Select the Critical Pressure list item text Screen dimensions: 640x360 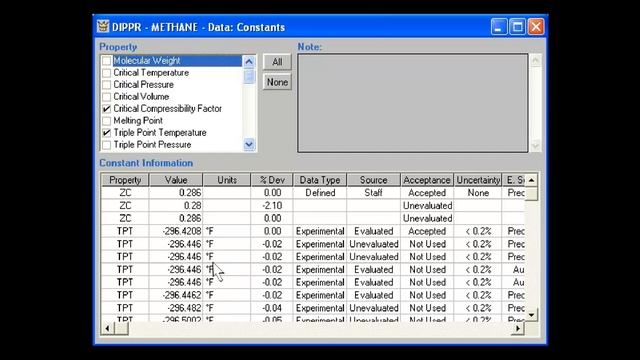(x=143, y=85)
